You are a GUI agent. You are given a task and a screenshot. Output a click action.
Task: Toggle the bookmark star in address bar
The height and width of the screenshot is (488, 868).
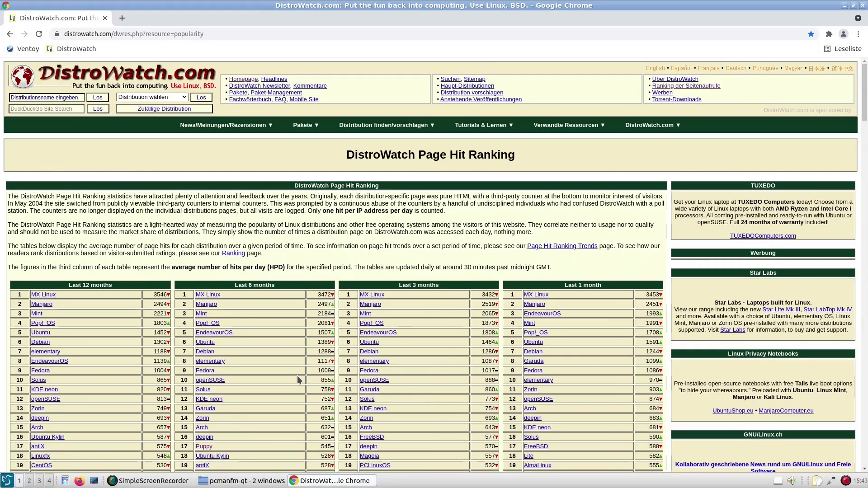[811, 34]
